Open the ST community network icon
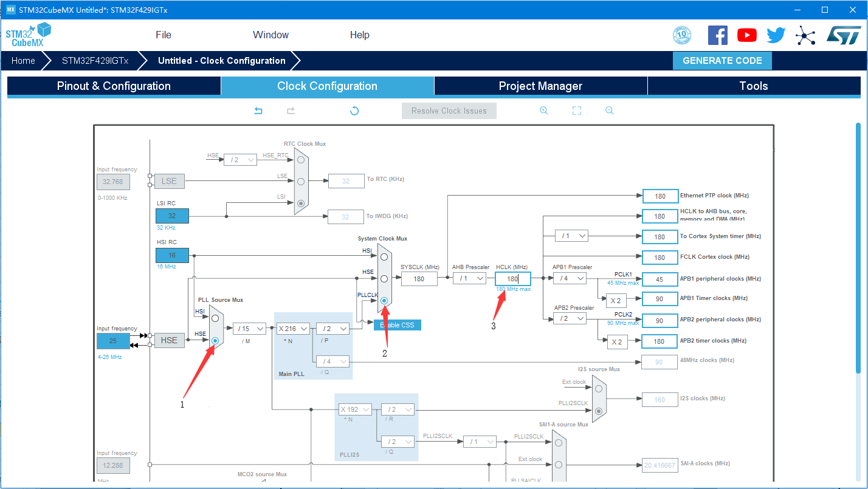Image resolution: width=868 pixels, height=489 pixels. (805, 35)
